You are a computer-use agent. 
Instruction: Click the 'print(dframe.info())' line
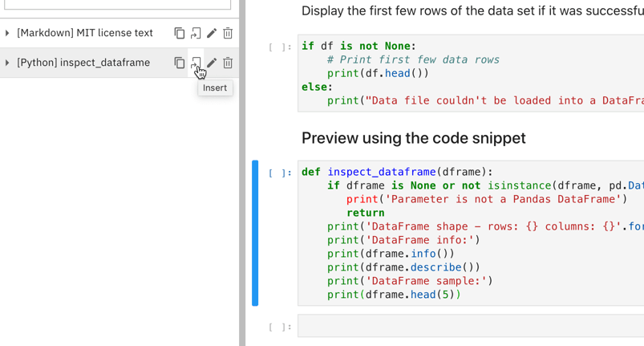pos(391,254)
